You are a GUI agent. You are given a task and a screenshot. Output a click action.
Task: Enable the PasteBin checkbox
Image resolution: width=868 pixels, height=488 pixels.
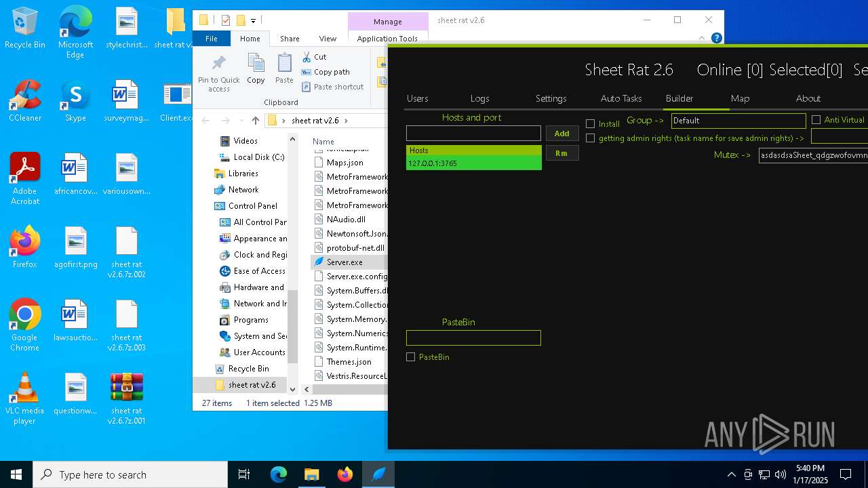pyautogui.click(x=410, y=357)
